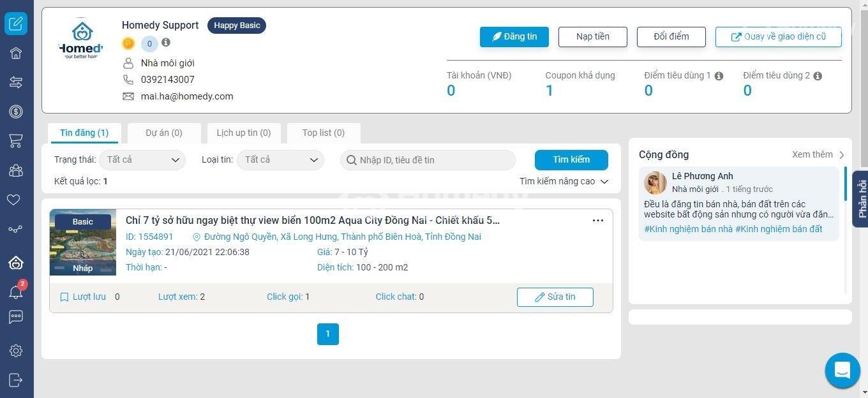868x398 pixels.
Task: Open the three-dot menu on the listing
Action: tap(598, 221)
